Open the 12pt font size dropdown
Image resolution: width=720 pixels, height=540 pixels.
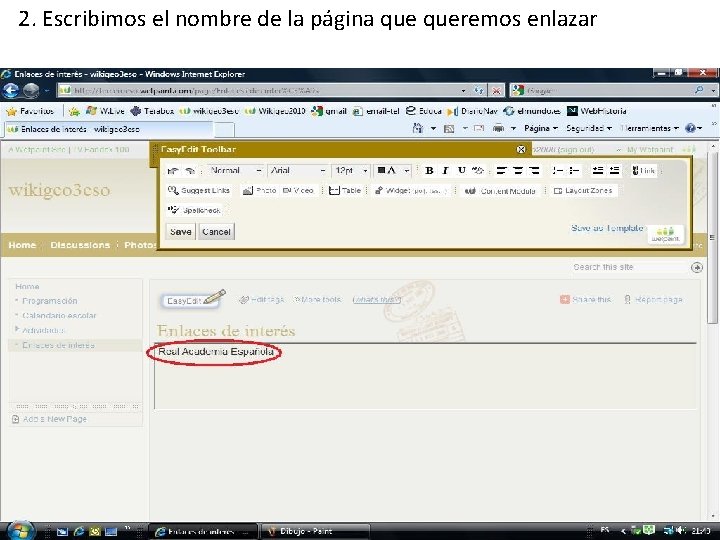pyautogui.click(x=351, y=170)
